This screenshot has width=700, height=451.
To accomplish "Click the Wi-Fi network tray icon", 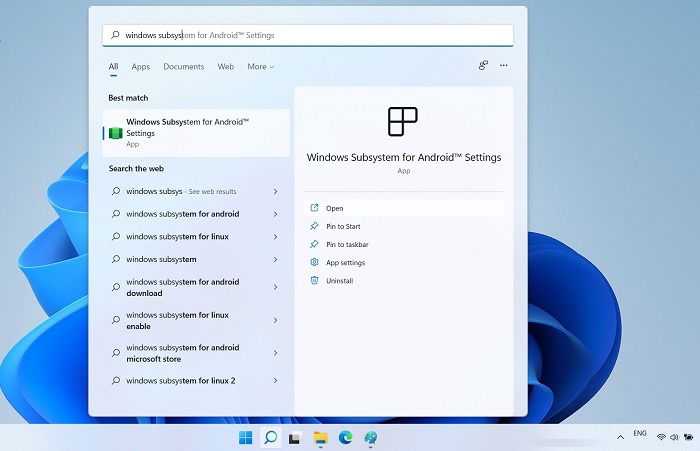I will click(661, 437).
